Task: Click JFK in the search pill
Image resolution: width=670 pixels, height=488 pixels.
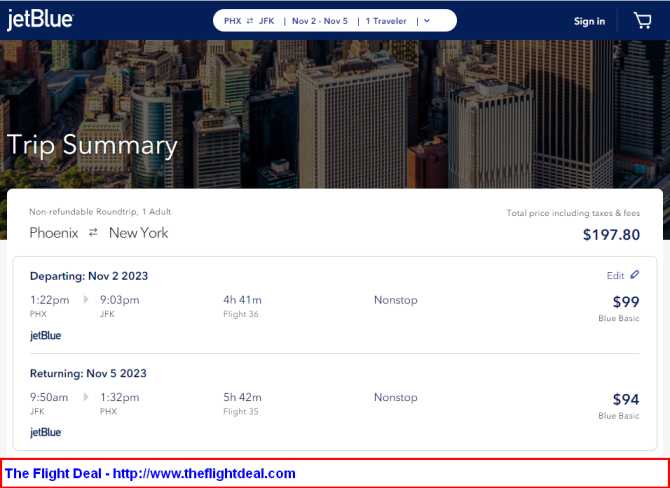Action: (266, 21)
